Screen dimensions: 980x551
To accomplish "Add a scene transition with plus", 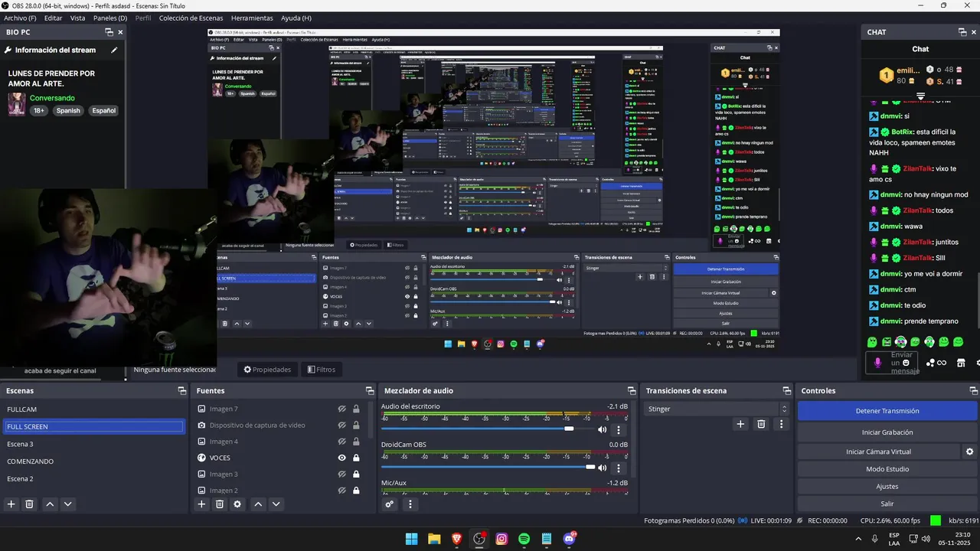I will 740,424.
